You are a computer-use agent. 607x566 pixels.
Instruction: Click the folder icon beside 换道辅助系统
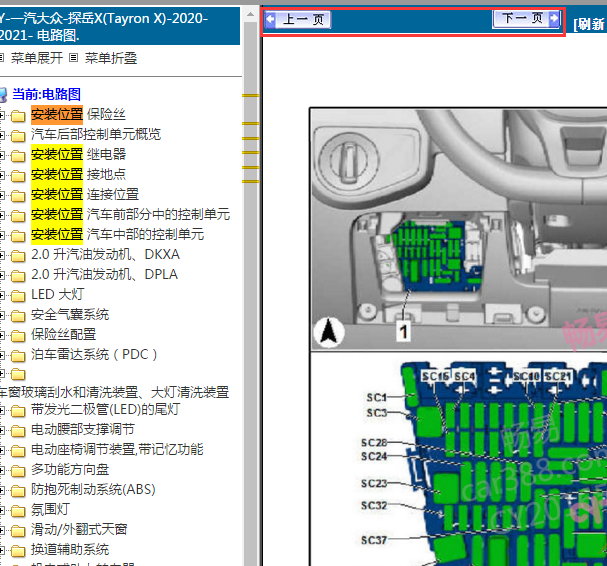tap(18, 551)
